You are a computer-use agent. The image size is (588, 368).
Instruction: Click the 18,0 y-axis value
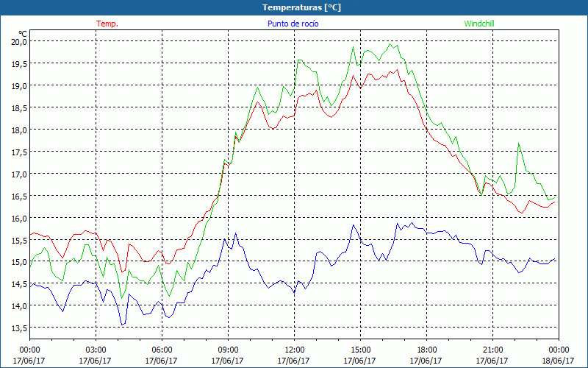[x=19, y=130]
